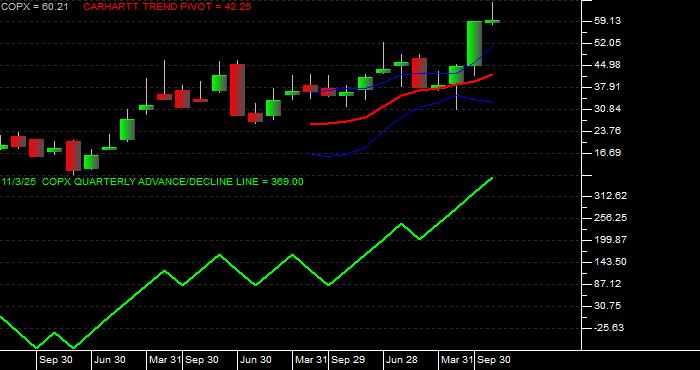Click the 199.87 advance/decline axis value
This screenshot has width=700, height=370.
(x=610, y=240)
